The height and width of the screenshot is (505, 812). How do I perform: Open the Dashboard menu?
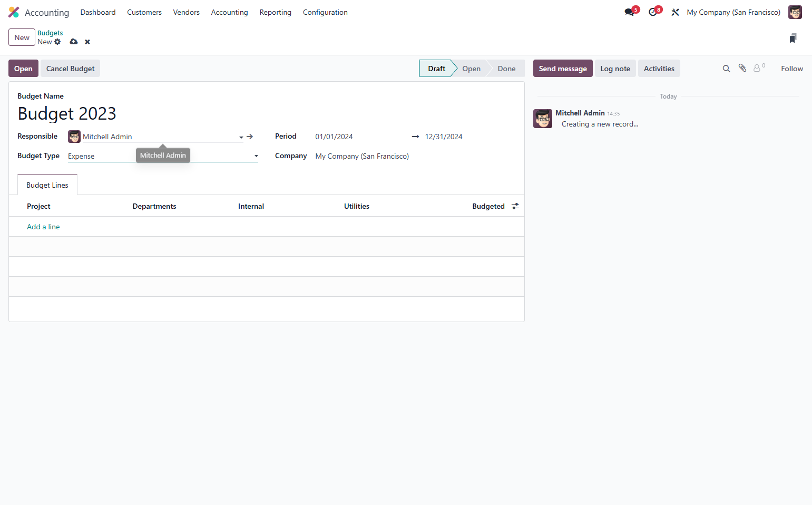[98, 12]
